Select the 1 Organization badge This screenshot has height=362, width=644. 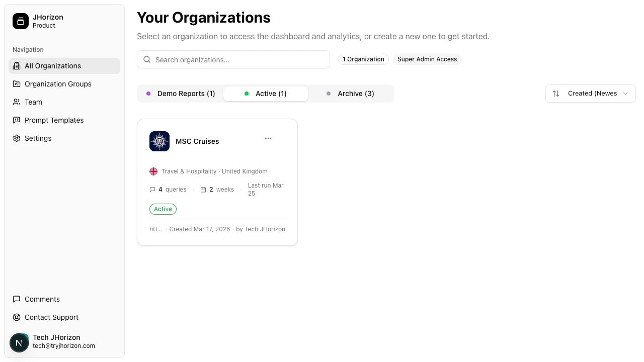pos(363,59)
